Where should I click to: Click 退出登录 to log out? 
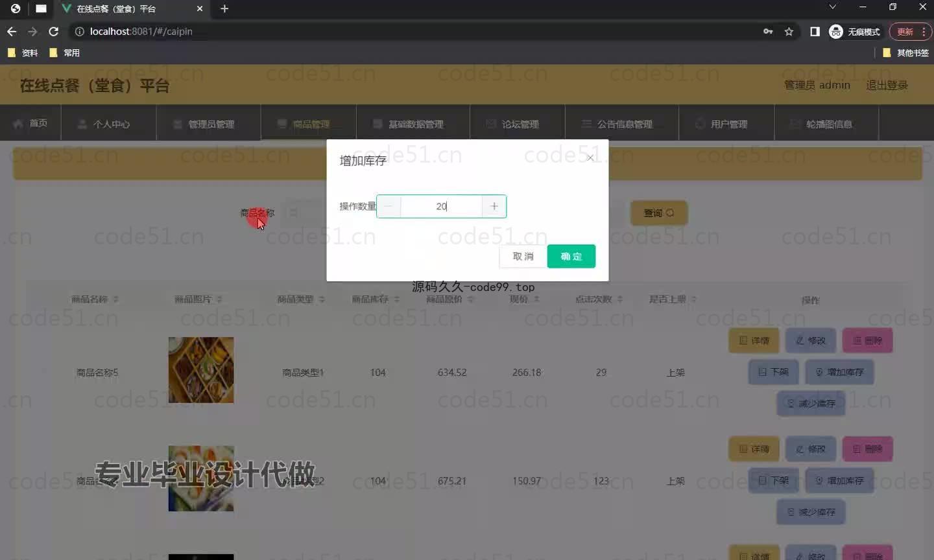(887, 85)
